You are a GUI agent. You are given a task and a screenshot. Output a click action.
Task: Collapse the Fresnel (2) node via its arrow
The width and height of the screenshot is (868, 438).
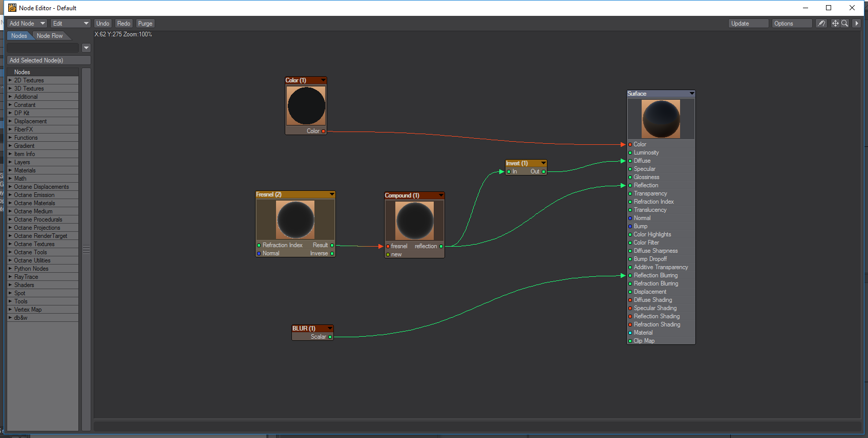332,194
